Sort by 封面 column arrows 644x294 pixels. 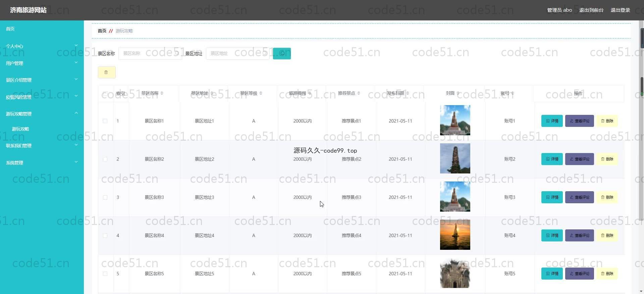tap(458, 93)
